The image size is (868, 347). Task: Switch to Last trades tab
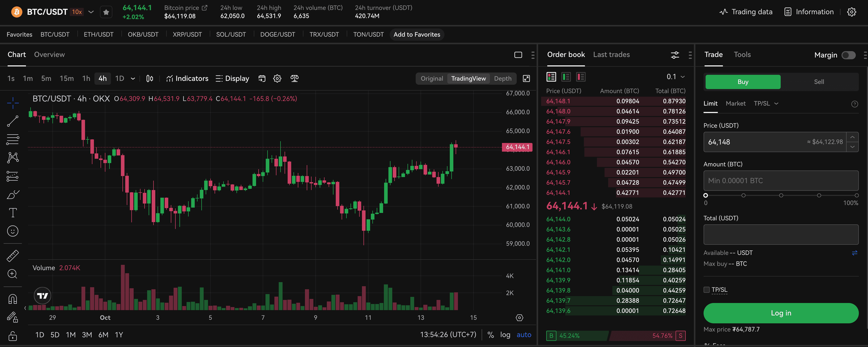click(611, 55)
